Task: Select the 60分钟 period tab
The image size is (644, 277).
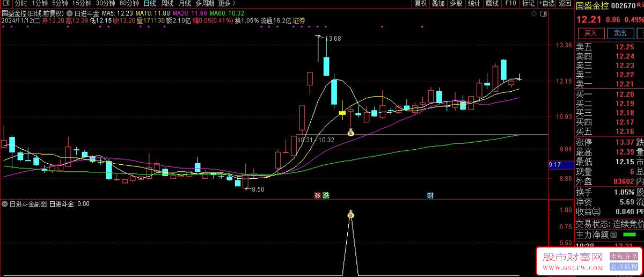Action: pos(129,3)
